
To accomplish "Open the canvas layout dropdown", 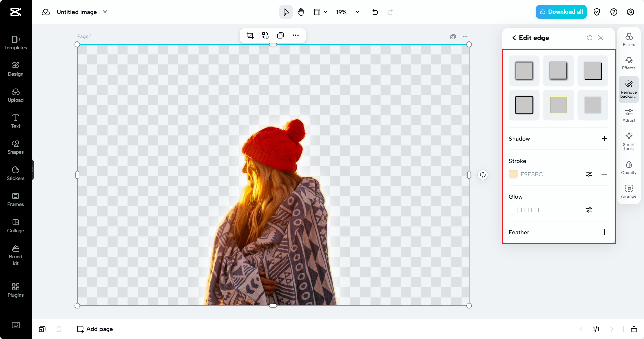I will [x=320, y=12].
